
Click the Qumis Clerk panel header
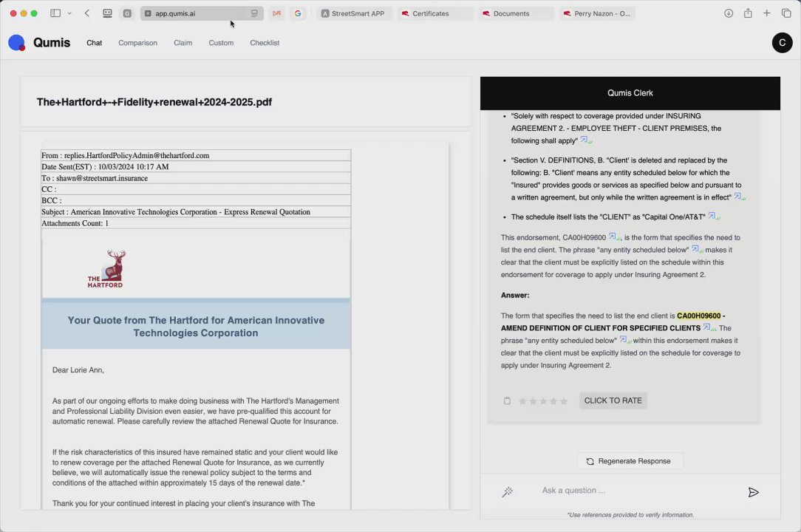pos(630,93)
